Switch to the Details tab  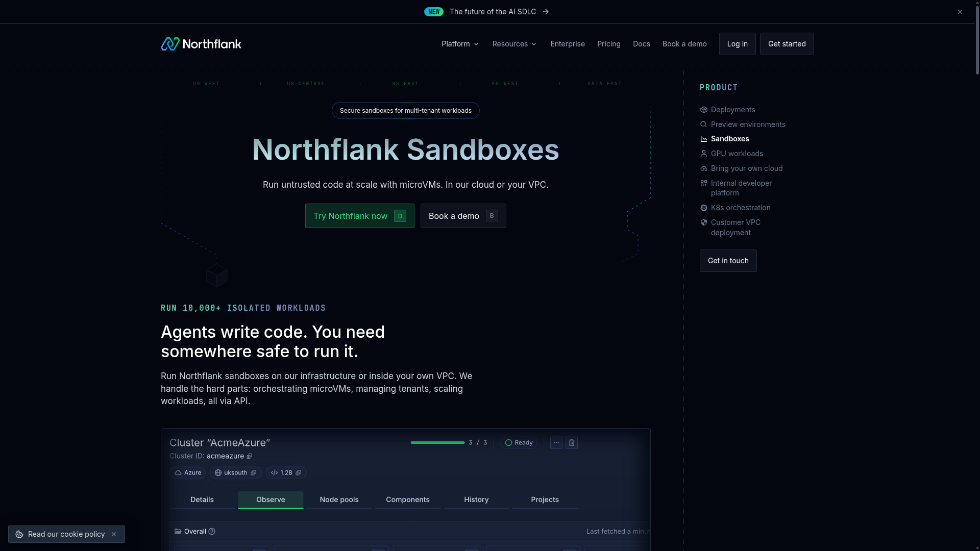click(202, 500)
